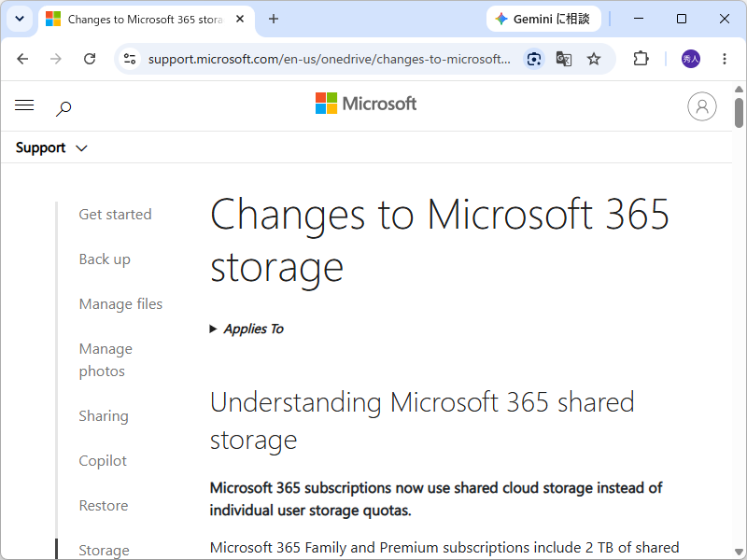Minimize the browser window
747x560 pixels.
tap(639, 19)
